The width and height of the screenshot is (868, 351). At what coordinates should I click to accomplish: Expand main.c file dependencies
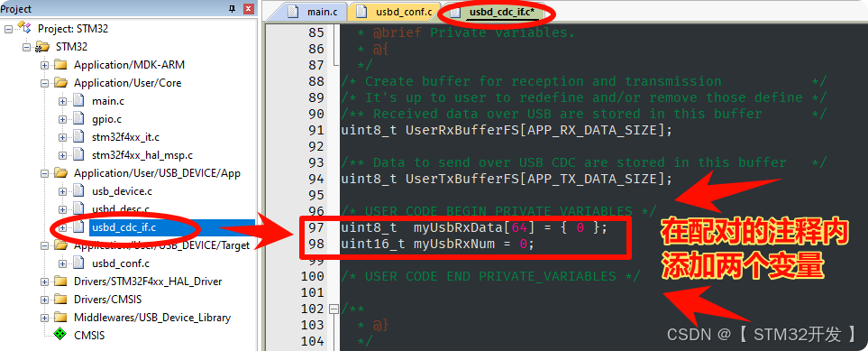pyautogui.click(x=62, y=101)
